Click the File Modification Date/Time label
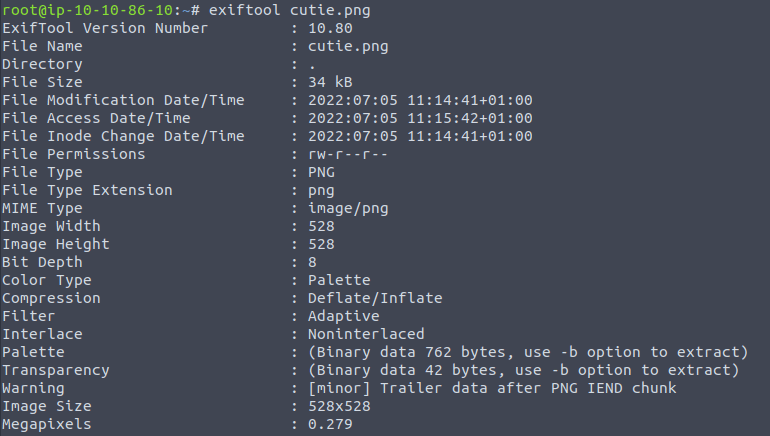Viewport: 770px width, 436px height. [123, 100]
